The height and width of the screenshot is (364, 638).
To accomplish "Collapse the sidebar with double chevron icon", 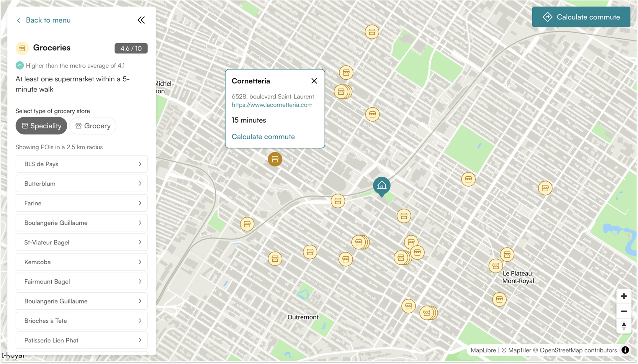I will point(141,20).
